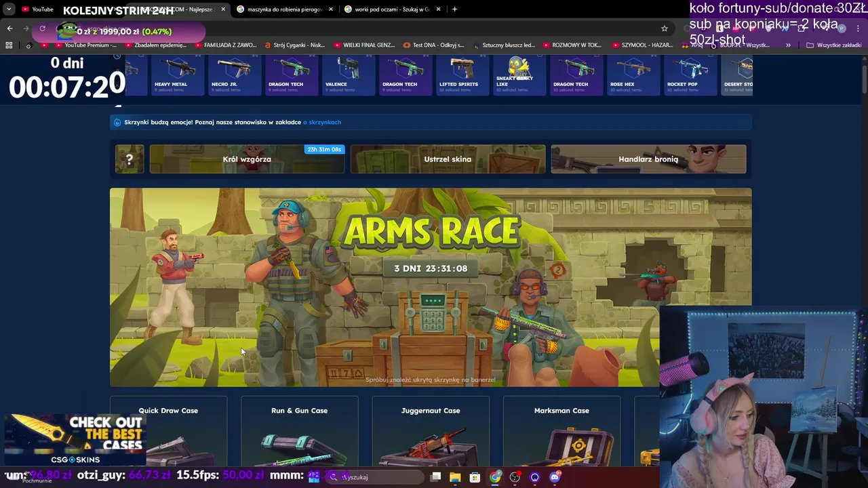Open the FAMILIADA Z ZAWO... bookmark
Image resolution: width=868 pixels, height=488 pixels.
coord(225,45)
